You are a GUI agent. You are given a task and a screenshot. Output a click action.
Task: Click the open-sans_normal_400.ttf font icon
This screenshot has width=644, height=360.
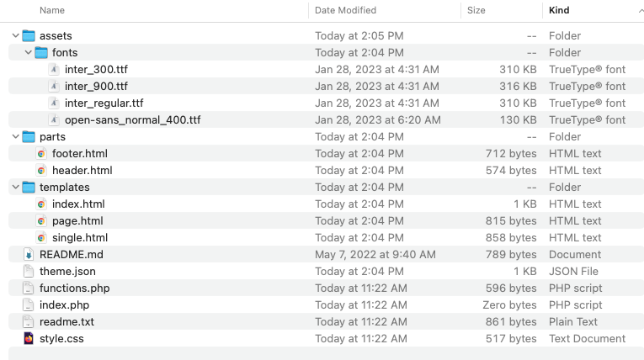click(54, 120)
